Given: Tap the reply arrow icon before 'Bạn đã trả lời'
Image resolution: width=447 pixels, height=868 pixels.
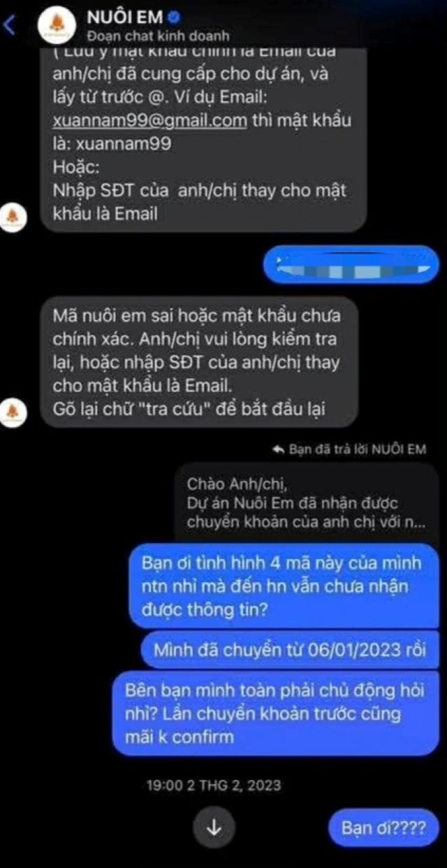Looking at the screenshot, I should tap(277, 449).
